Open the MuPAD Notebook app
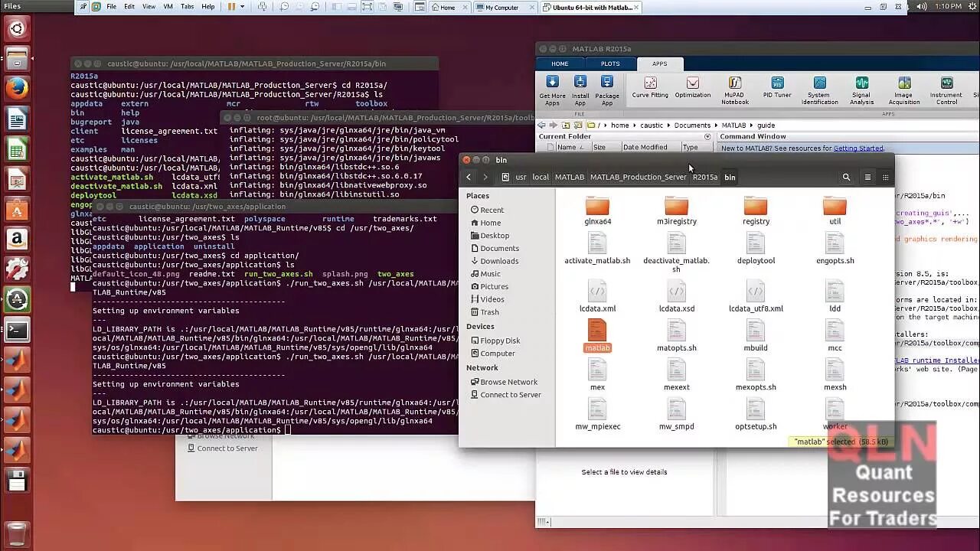 (735, 90)
